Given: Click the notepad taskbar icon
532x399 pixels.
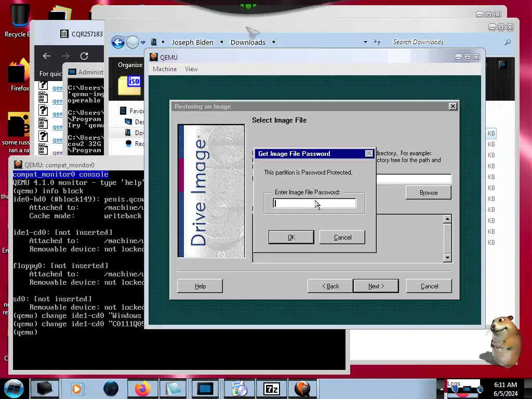Looking at the screenshot, I should pyautogui.click(x=174, y=389).
